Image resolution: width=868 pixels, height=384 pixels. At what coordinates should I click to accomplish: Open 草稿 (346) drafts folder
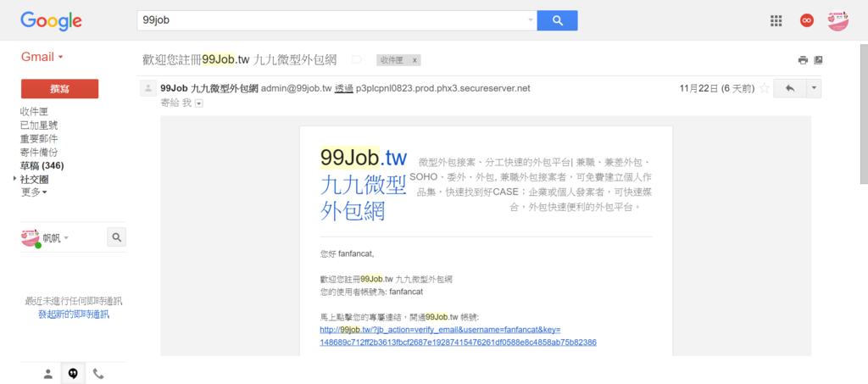point(42,165)
